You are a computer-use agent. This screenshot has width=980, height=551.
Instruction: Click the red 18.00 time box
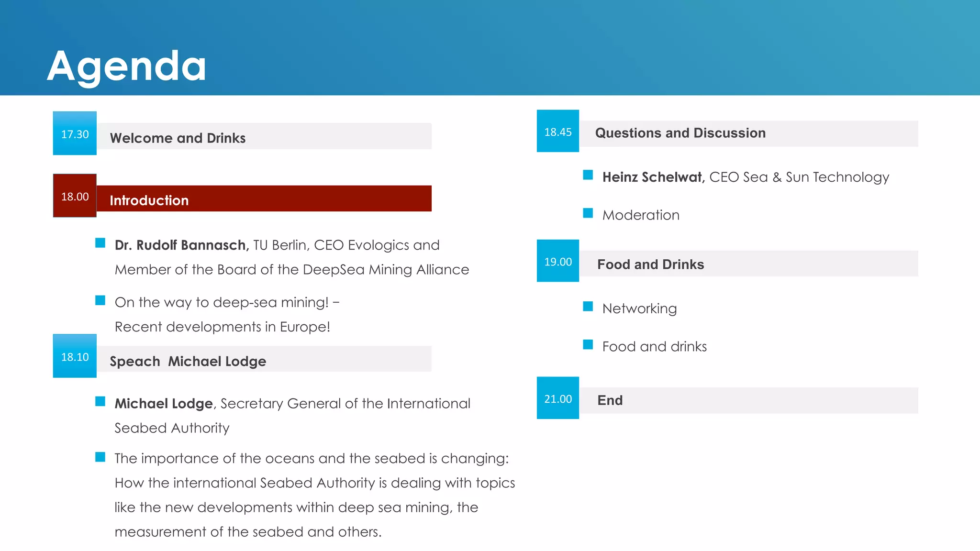pos(75,196)
